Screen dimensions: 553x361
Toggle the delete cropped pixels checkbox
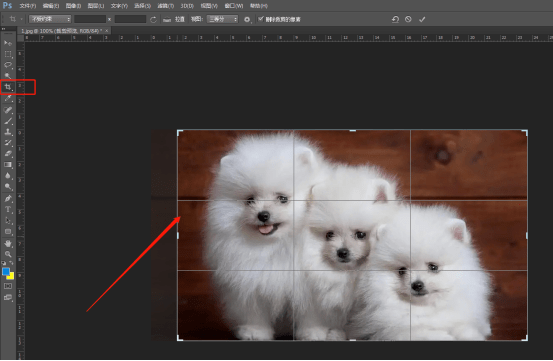(261, 19)
